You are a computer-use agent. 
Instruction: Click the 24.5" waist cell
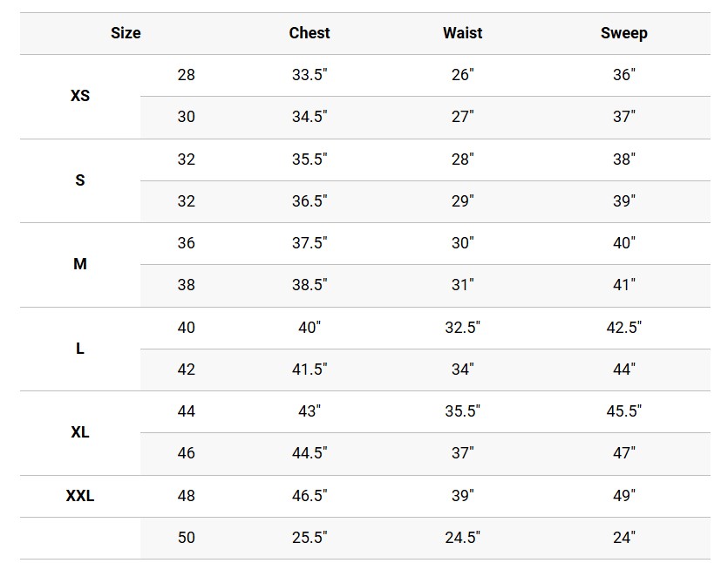[462, 538]
